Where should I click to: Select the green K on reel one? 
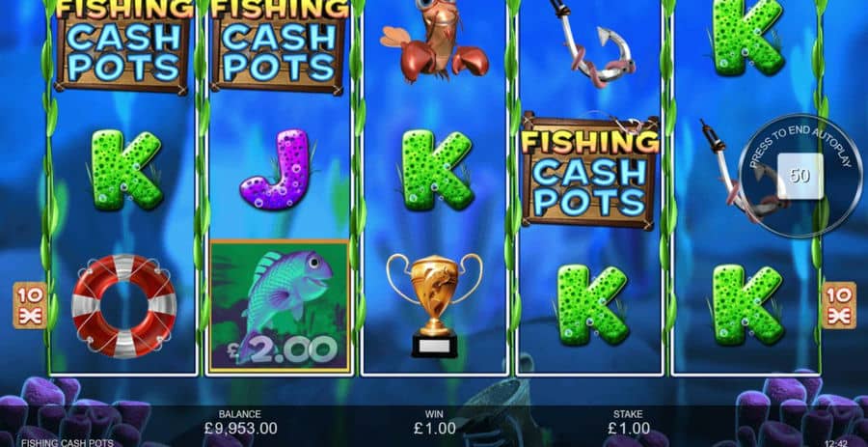point(126,170)
